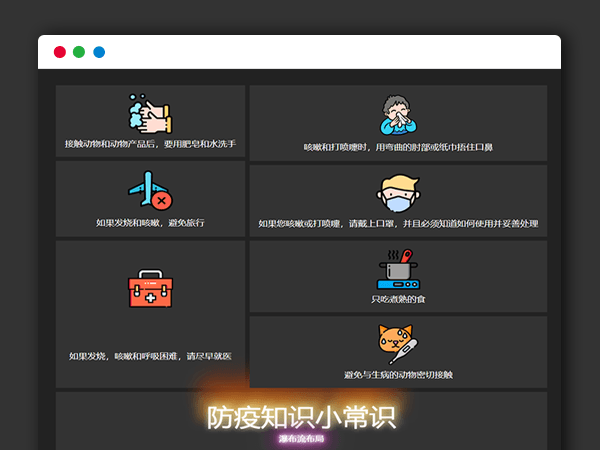This screenshot has height=450, width=600.
Task: Click the hand-washing soap icon
Action: coord(150,114)
